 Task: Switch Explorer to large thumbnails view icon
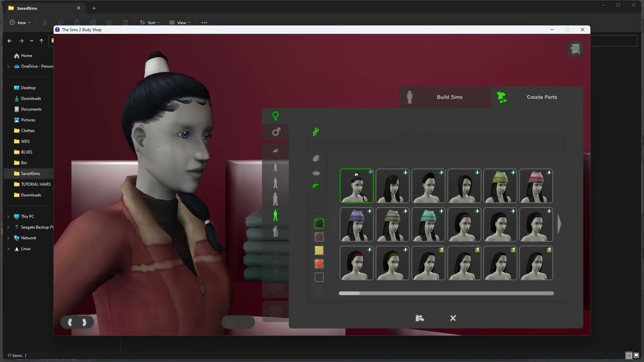pyautogui.click(x=637, y=355)
